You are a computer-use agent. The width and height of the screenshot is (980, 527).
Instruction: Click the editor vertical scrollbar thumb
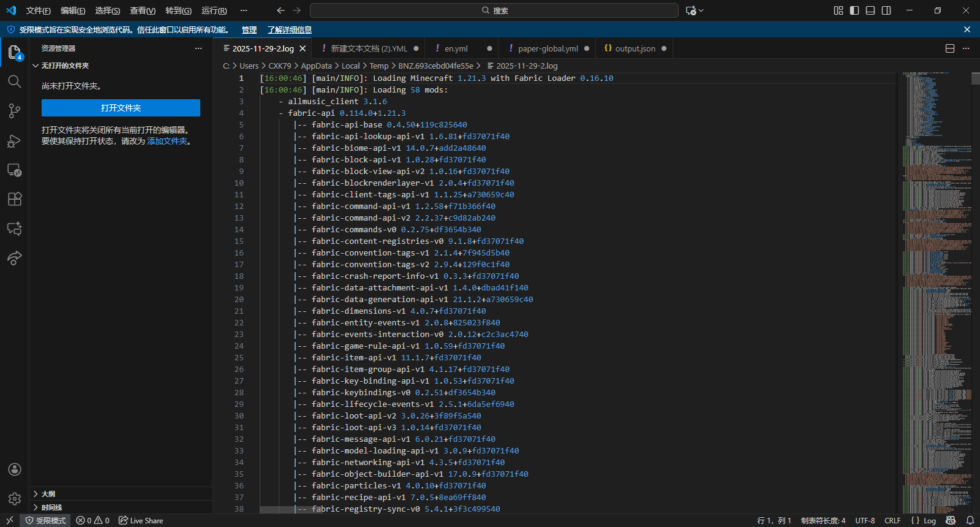tap(975, 78)
